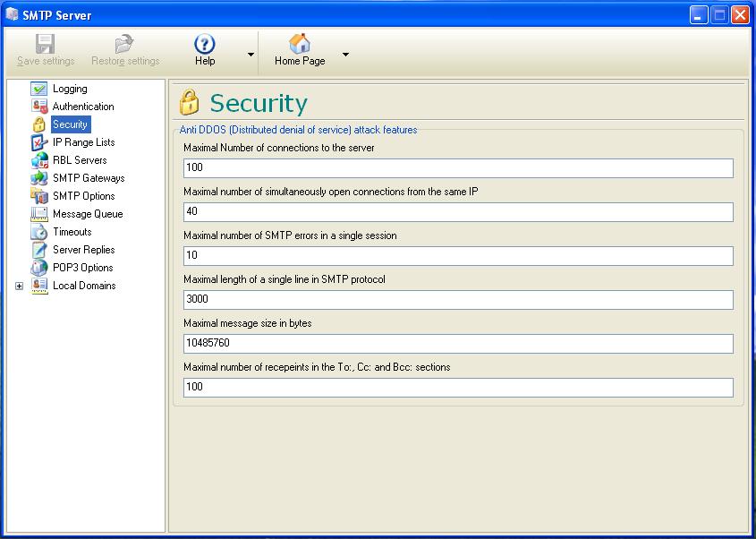Click the SMTP Gateways icon

click(x=39, y=178)
